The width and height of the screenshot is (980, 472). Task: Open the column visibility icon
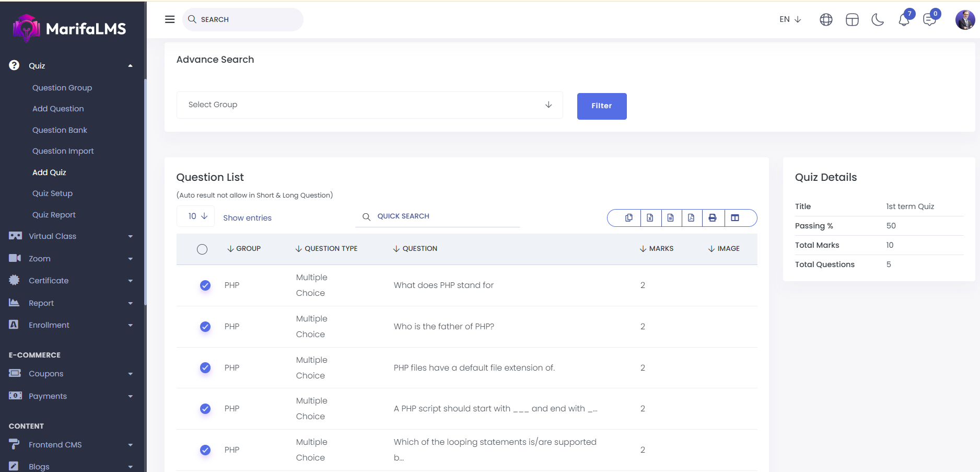(735, 218)
